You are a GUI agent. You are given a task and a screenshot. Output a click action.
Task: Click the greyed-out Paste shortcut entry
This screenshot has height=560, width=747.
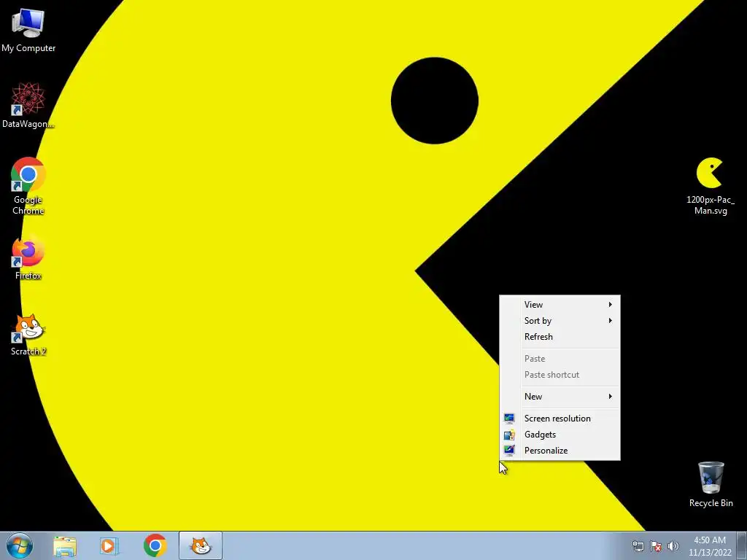pyautogui.click(x=560, y=375)
